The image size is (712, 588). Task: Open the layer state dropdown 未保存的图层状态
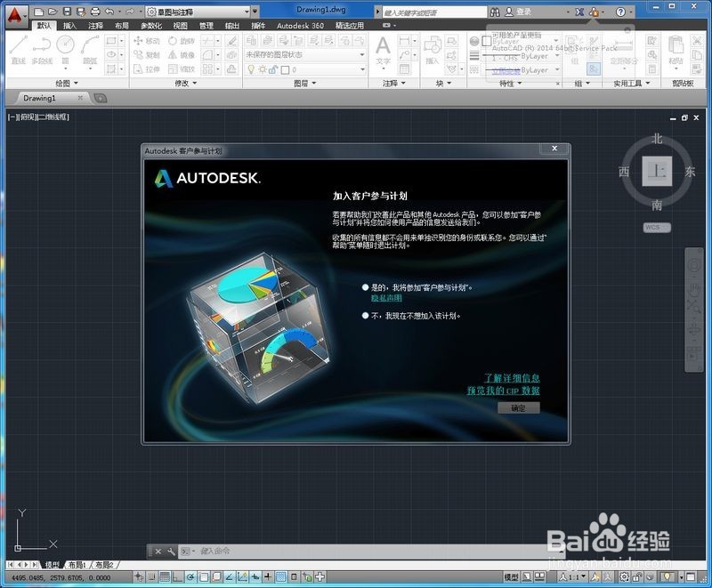click(x=305, y=55)
